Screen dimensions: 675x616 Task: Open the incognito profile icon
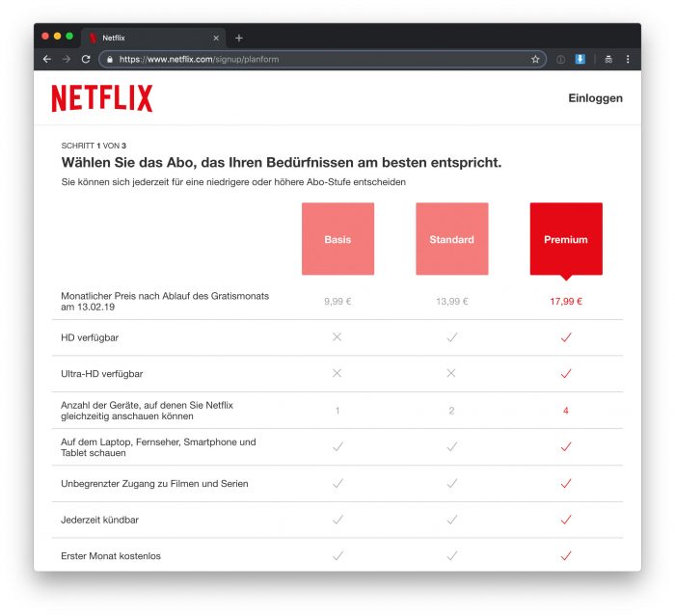coord(608,60)
